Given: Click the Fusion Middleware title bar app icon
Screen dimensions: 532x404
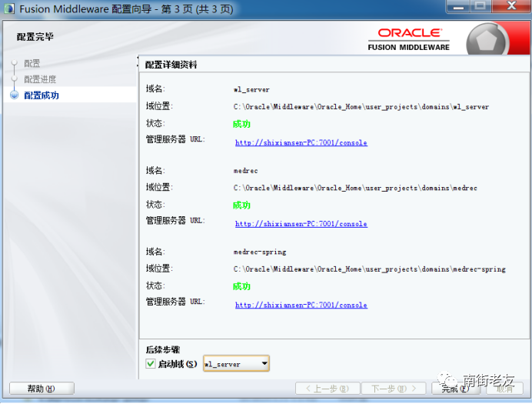Looking at the screenshot, I should tap(8, 8).
